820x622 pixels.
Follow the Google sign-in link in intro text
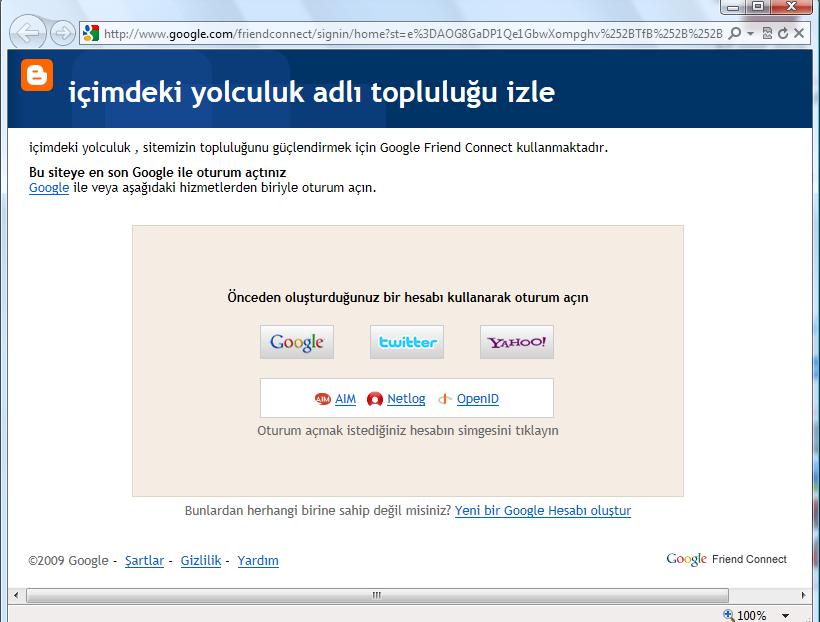[49, 187]
